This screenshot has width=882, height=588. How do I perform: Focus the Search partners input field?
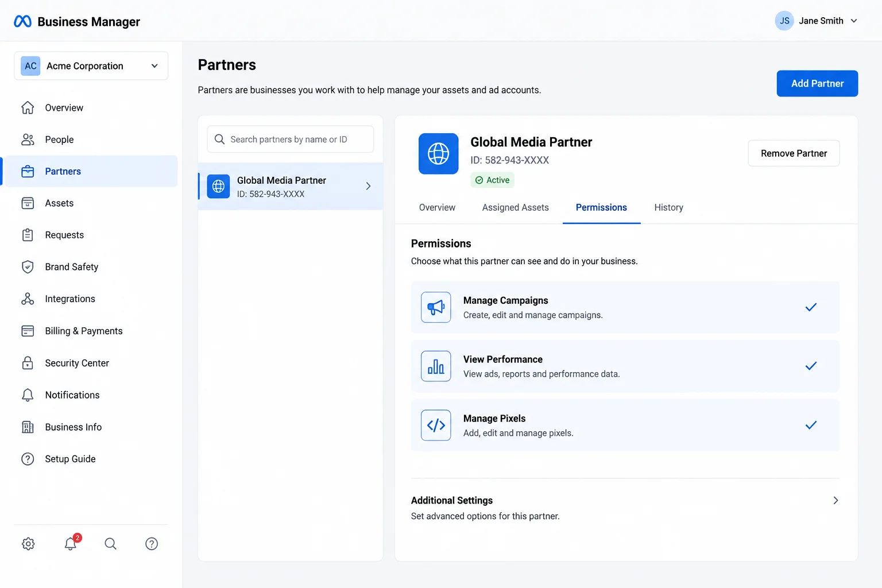[x=291, y=139]
